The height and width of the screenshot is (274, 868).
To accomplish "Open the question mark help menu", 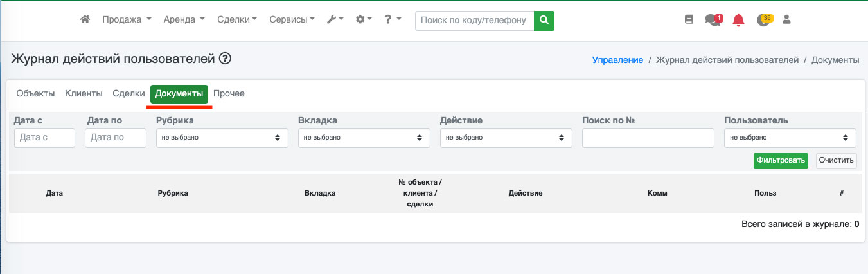I will [392, 20].
